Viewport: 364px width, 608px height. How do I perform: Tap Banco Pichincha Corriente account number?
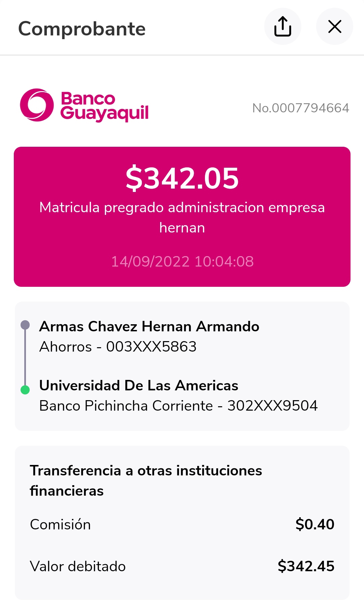tap(178, 406)
